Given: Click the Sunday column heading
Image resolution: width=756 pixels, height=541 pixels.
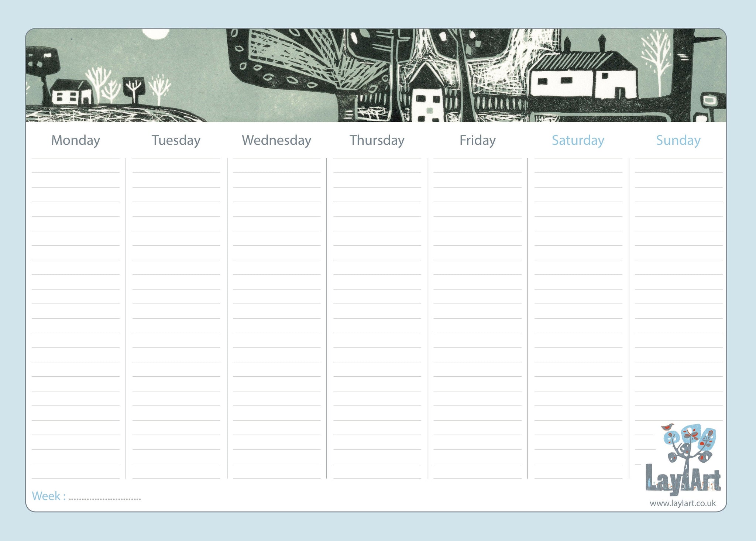Looking at the screenshot, I should click(x=678, y=141).
